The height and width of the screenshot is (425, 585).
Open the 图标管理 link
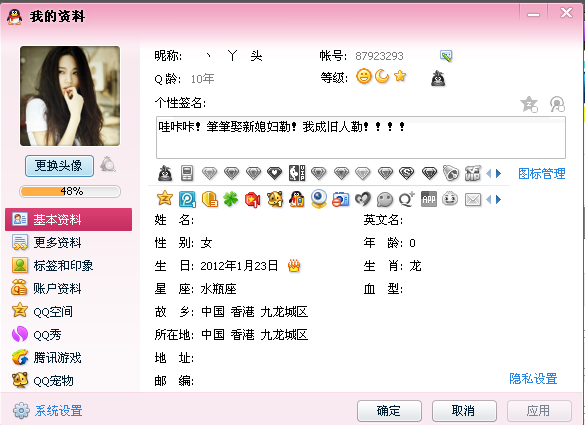542,174
